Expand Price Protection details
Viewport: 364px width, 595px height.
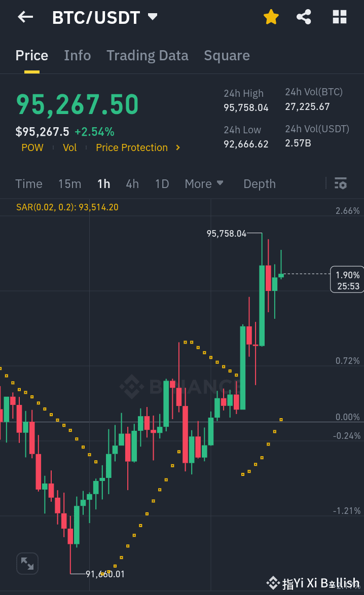[137, 147]
